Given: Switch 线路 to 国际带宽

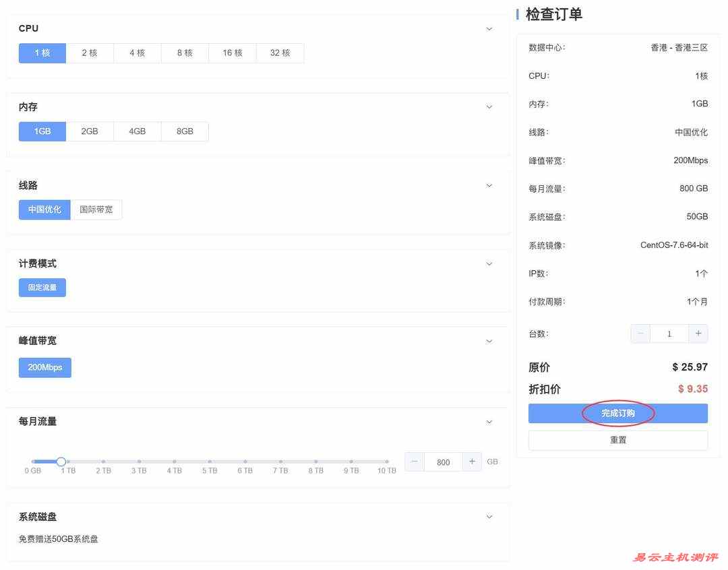Looking at the screenshot, I should pos(98,210).
